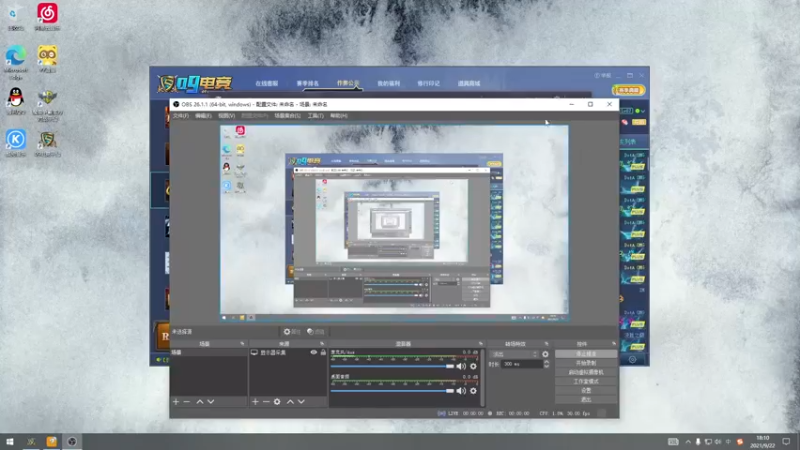
Task: Select the scene entry in the Scenes list
Action: point(209,353)
